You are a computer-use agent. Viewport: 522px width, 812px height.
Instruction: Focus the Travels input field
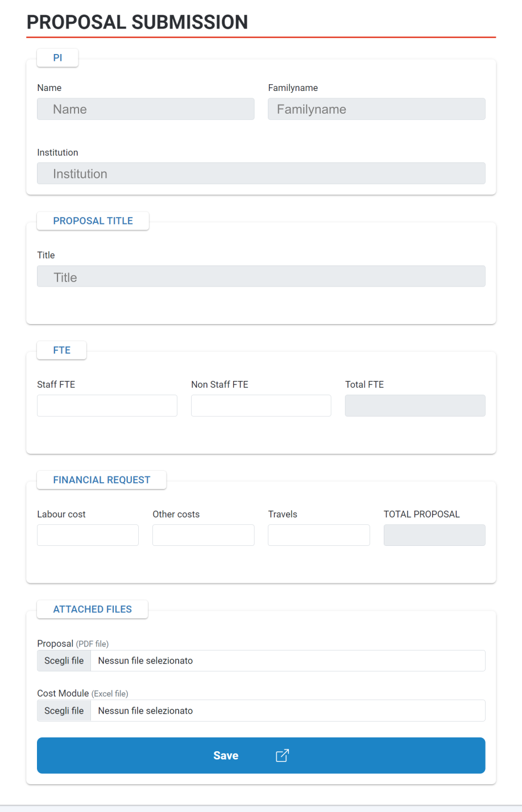pos(318,535)
